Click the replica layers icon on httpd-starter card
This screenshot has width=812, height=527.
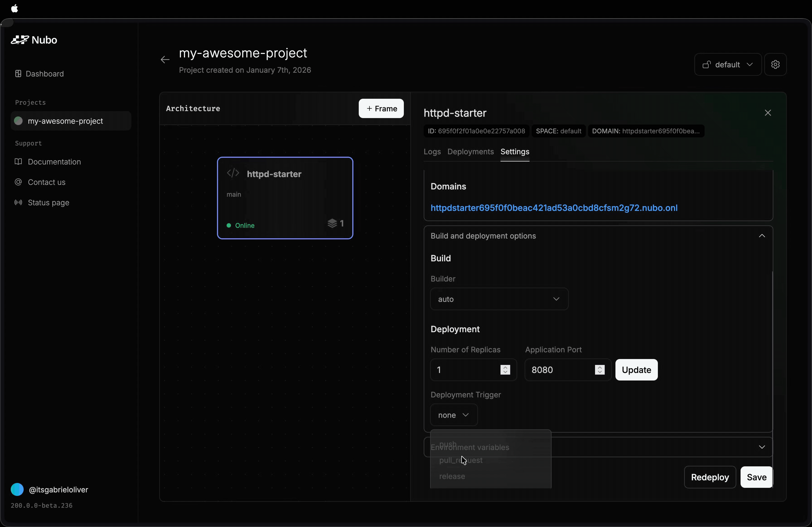[332, 224]
